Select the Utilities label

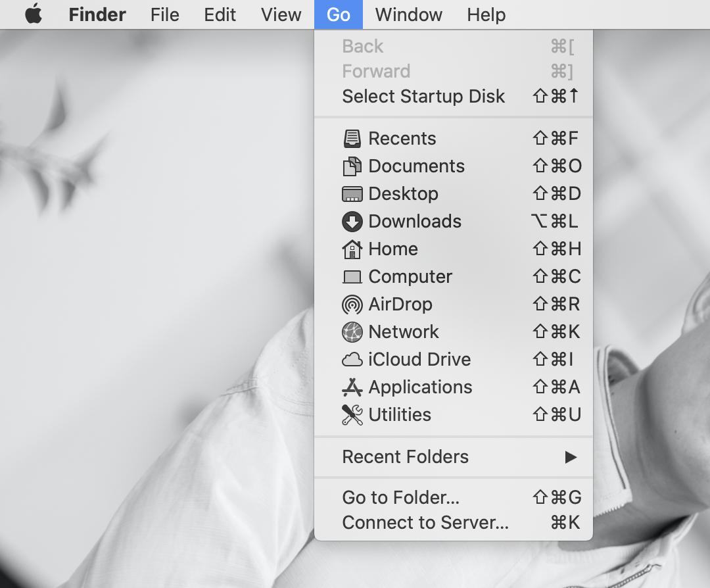click(400, 415)
